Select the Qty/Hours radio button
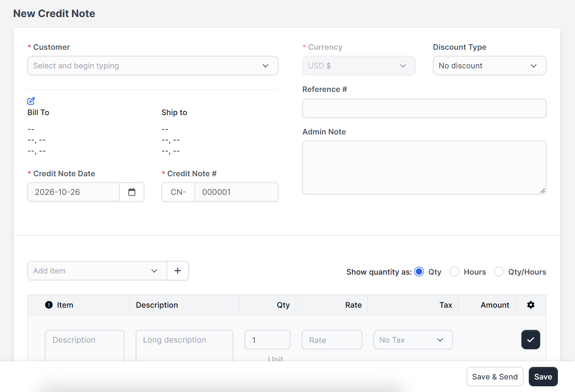This screenshot has height=392, width=575. click(499, 272)
